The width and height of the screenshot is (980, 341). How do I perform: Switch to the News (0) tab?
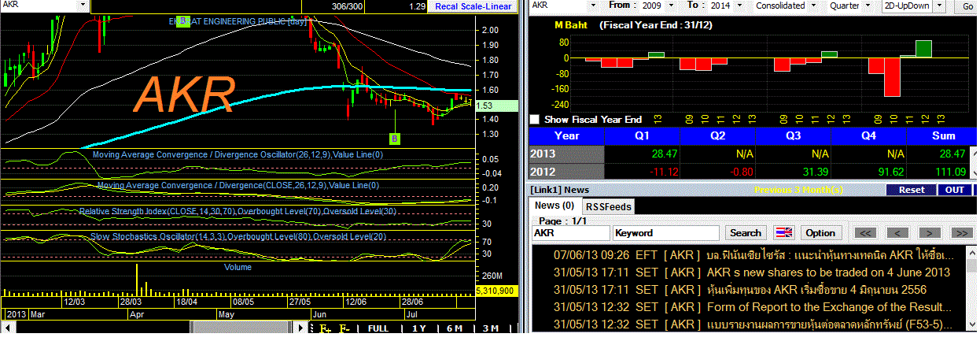(x=554, y=205)
